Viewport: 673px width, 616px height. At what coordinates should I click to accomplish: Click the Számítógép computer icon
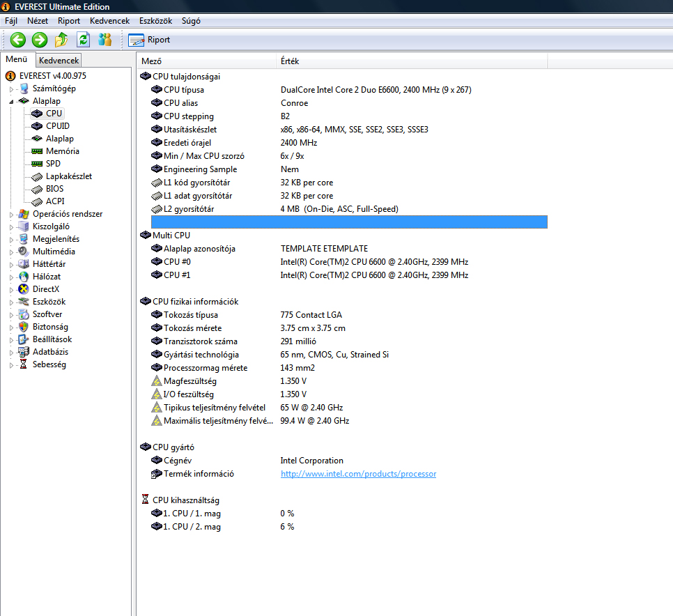tap(24, 88)
